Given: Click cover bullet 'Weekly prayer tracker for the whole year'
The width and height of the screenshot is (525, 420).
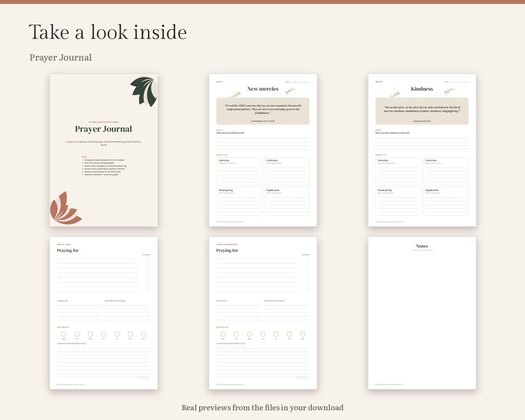Looking at the screenshot, I should click(x=102, y=172).
